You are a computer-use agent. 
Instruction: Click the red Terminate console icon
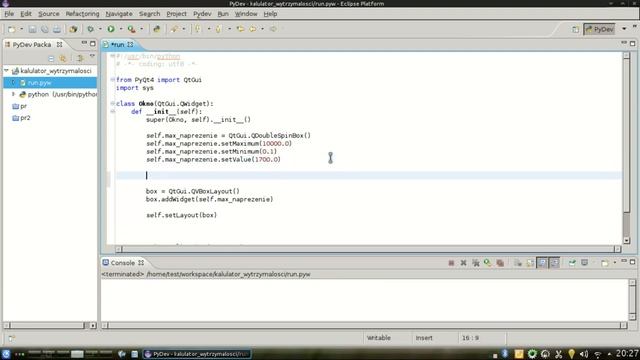click(x=451, y=263)
